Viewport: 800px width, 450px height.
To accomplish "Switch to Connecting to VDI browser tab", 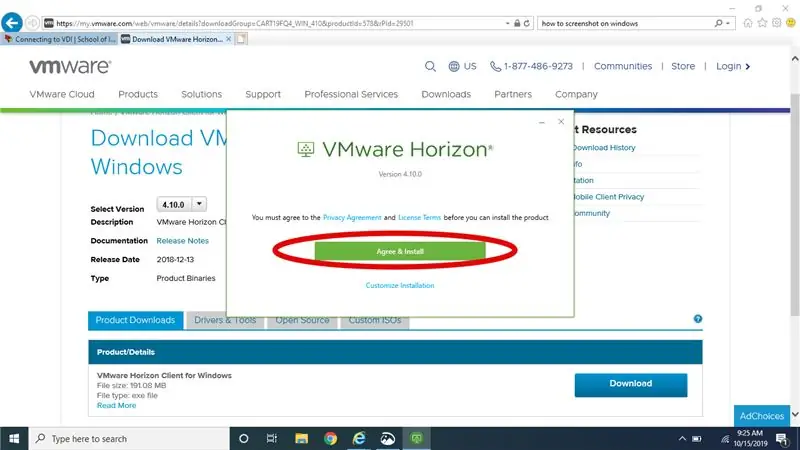I will click(x=60, y=39).
